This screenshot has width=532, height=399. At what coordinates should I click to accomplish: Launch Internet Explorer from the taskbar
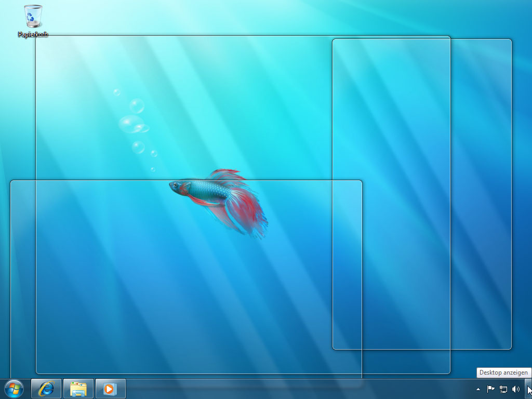point(46,389)
